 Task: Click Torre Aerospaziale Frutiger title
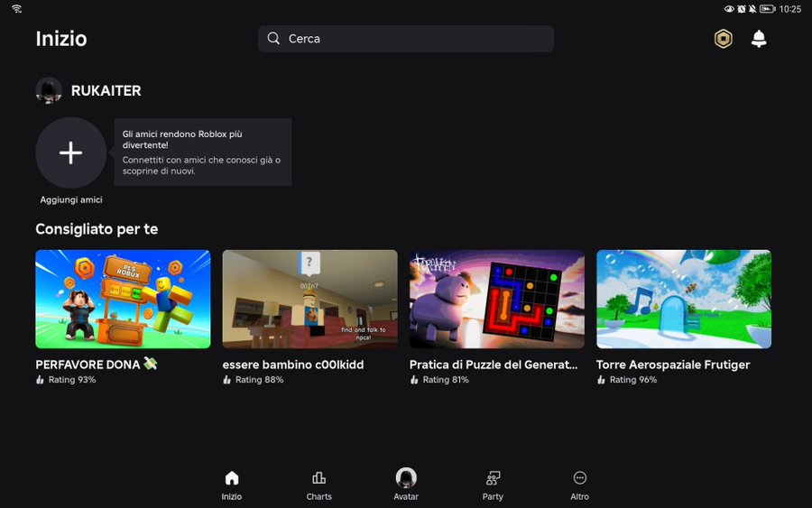(x=673, y=365)
